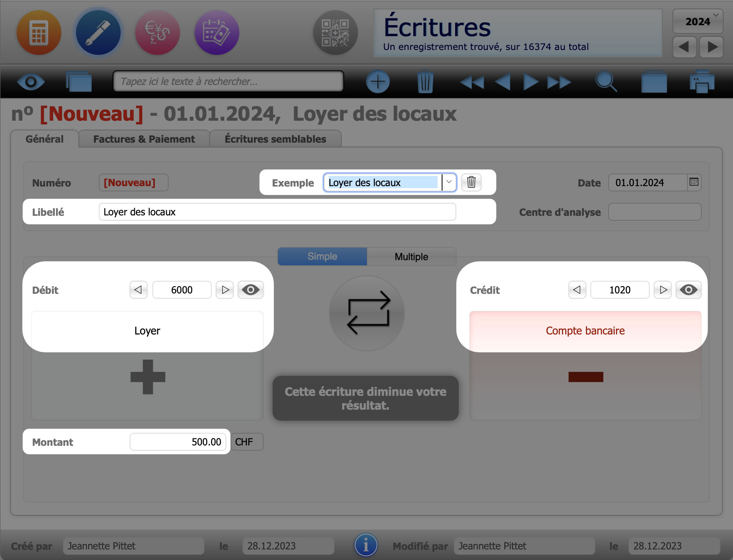Viewport: 733px width, 560px height.
Task: Open the blue info icon in footer
Action: click(x=366, y=545)
